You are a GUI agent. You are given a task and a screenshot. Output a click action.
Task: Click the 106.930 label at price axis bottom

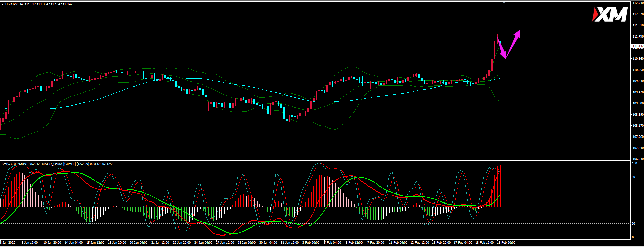[637, 159]
